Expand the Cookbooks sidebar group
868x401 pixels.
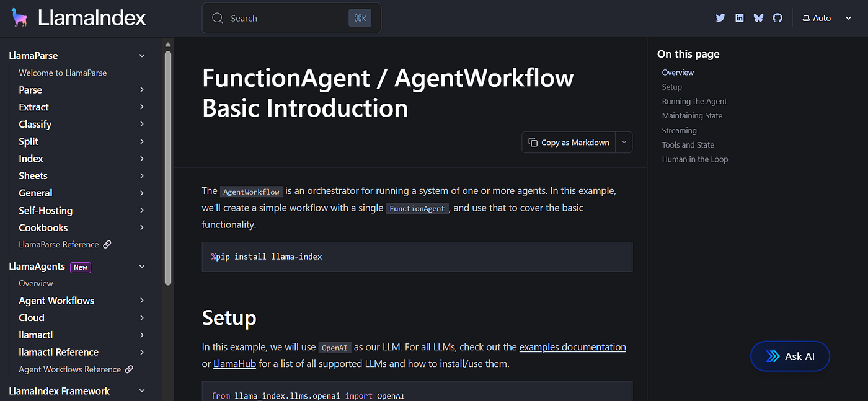pyautogui.click(x=142, y=227)
